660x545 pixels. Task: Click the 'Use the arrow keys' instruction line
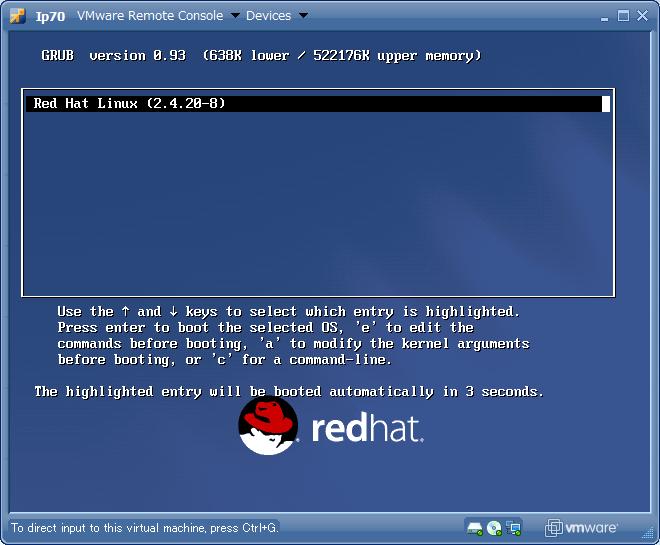[289, 311]
